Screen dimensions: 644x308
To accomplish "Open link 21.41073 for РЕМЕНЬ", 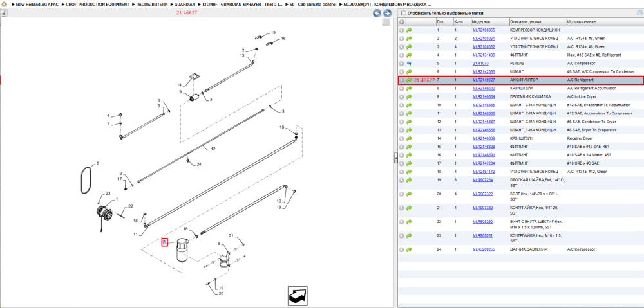I will click(x=480, y=64).
